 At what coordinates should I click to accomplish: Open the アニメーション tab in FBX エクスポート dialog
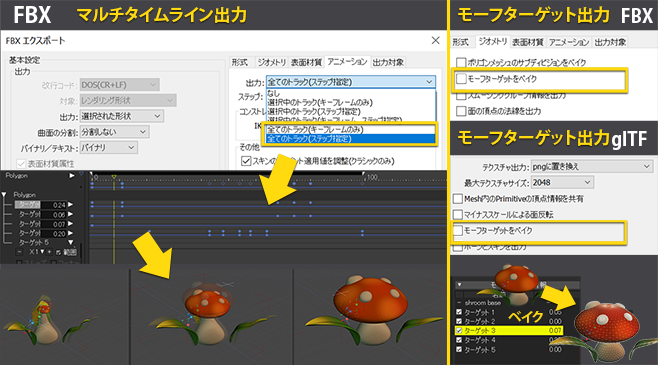pyautogui.click(x=347, y=62)
